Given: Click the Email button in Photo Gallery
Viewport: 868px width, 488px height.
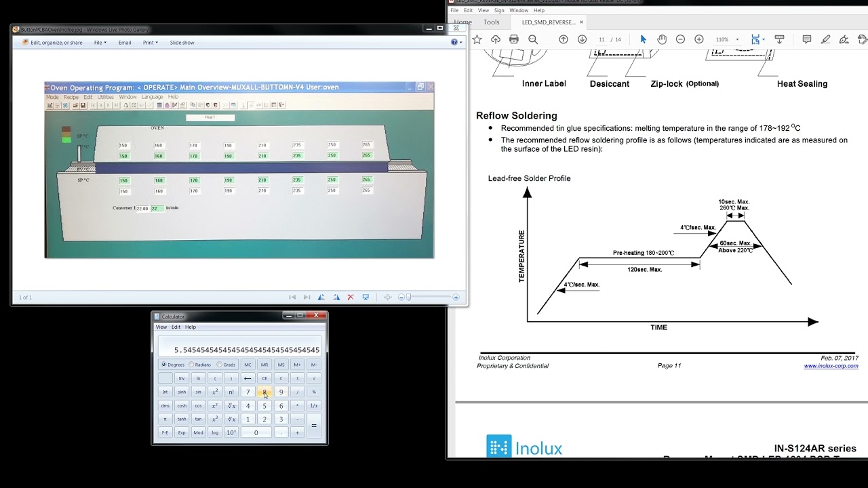Looking at the screenshot, I should pyautogui.click(x=125, y=42).
